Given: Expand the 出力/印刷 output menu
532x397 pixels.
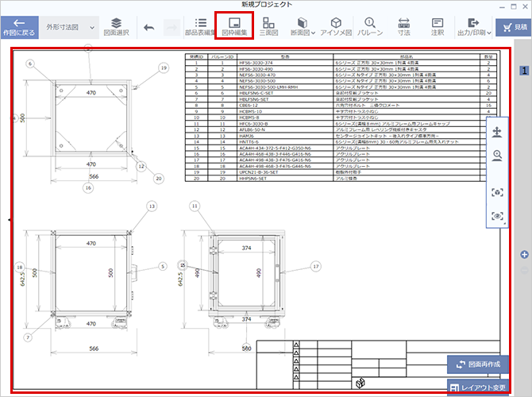Looking at the screenshot, I should pos(472,26).
